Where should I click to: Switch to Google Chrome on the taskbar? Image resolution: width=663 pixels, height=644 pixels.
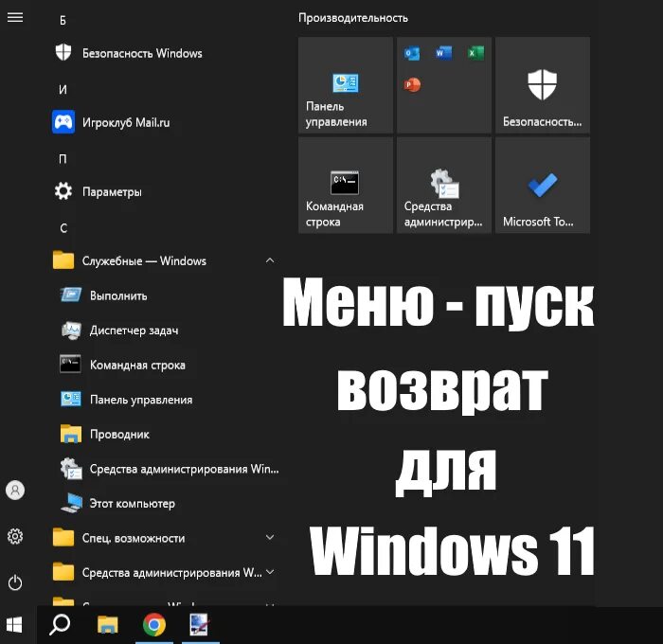pyautogui.click(x=154, y=624)
